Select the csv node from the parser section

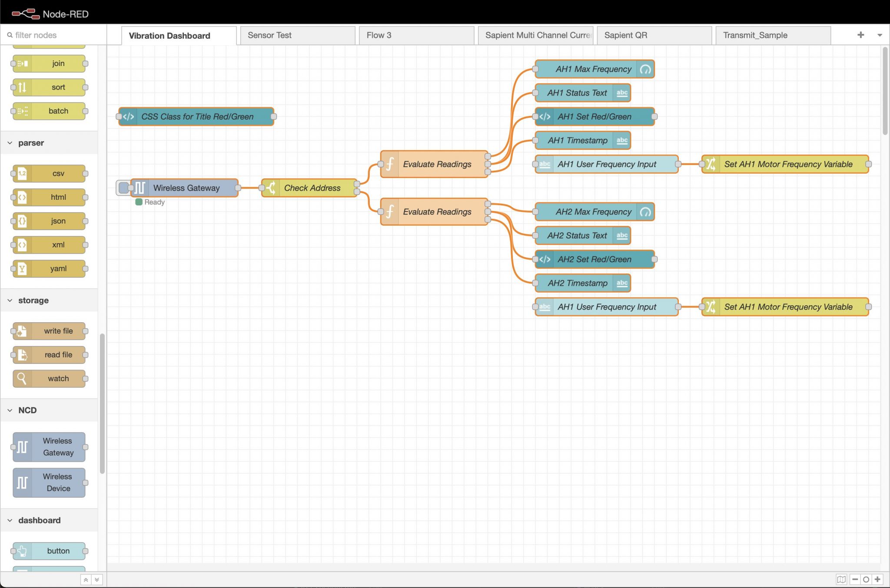click(x=49, y=173)
